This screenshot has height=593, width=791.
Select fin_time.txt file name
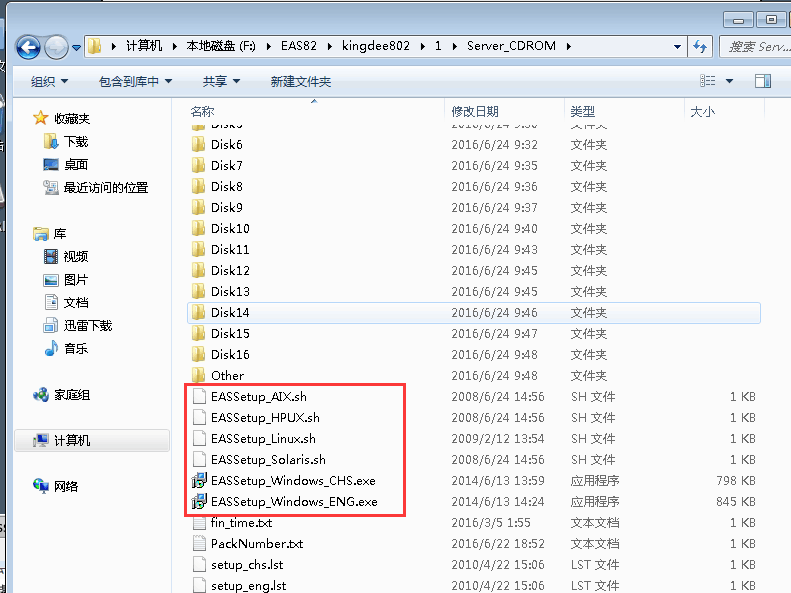(x=241, y=523)
